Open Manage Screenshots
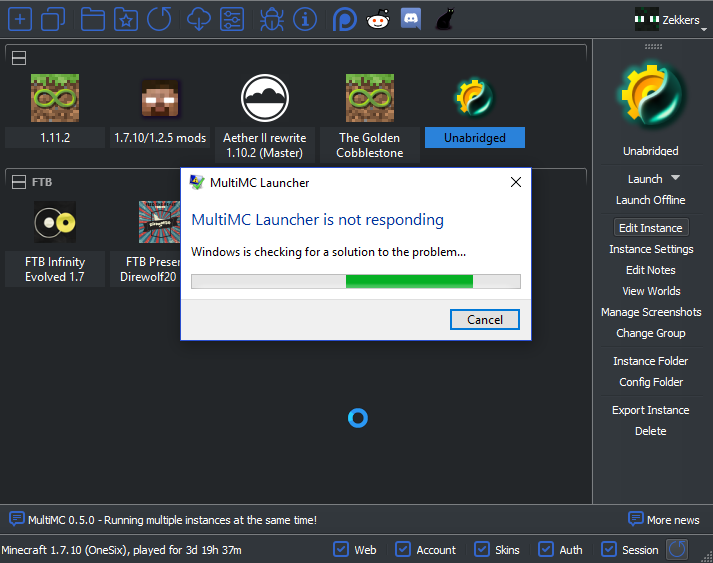 click(651, 312)
